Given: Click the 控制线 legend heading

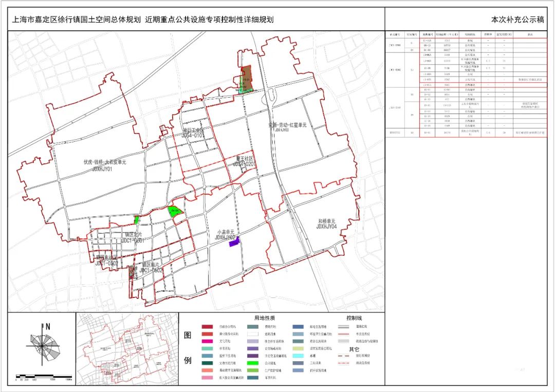Looking at the screenshot, I should click(354, 318).
